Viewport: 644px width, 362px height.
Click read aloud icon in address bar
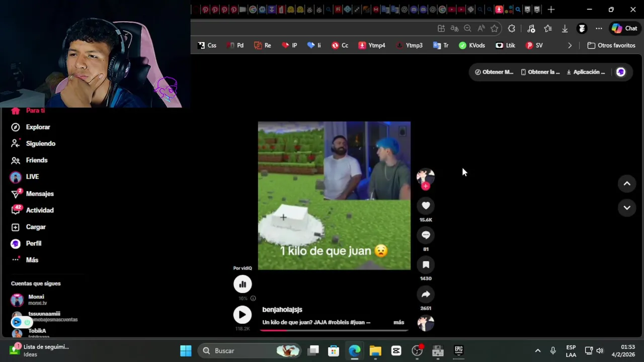pyautogui.click(x=481, y=29)
